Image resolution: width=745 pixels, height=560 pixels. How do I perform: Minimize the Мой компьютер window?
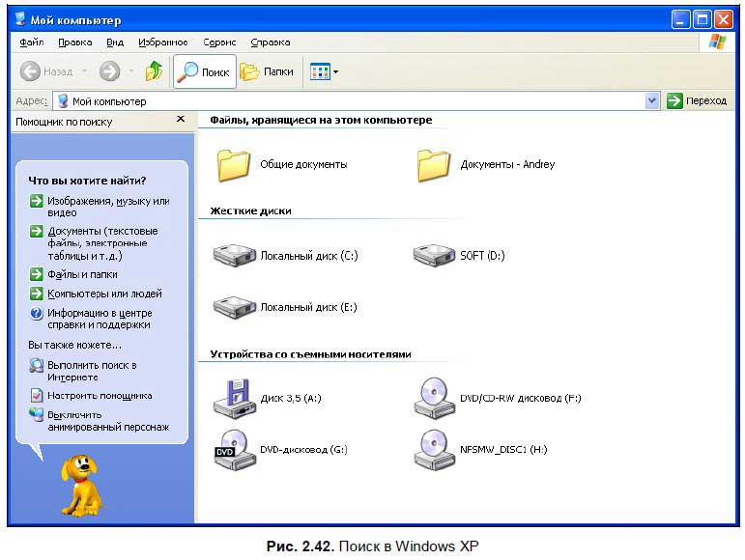[680, 19]
